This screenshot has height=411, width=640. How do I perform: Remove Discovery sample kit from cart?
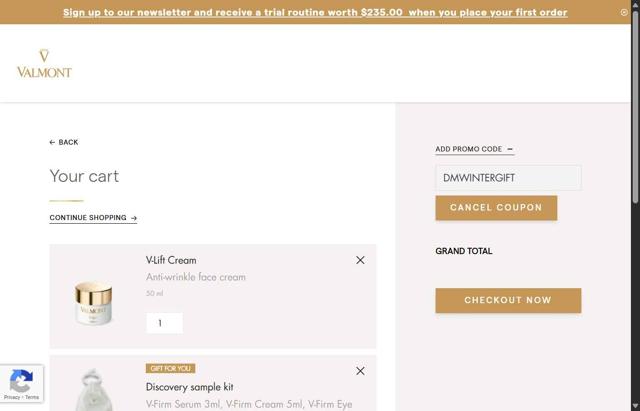pos(360,371)
